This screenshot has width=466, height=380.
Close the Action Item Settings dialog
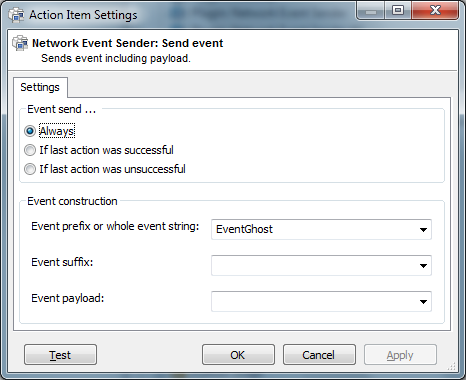(x=435, y=11)
